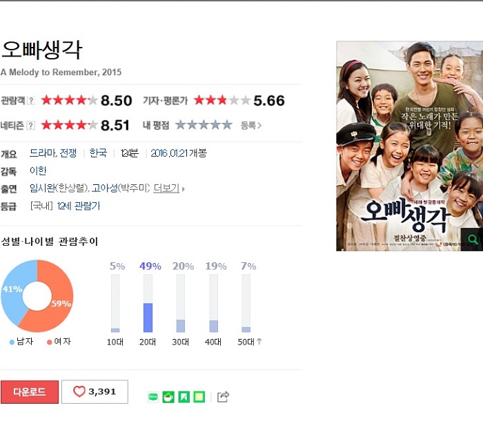Zoom poster with magnifier icon
The width and height of the screenshot is (483, 448).
(x=472, y=240)
